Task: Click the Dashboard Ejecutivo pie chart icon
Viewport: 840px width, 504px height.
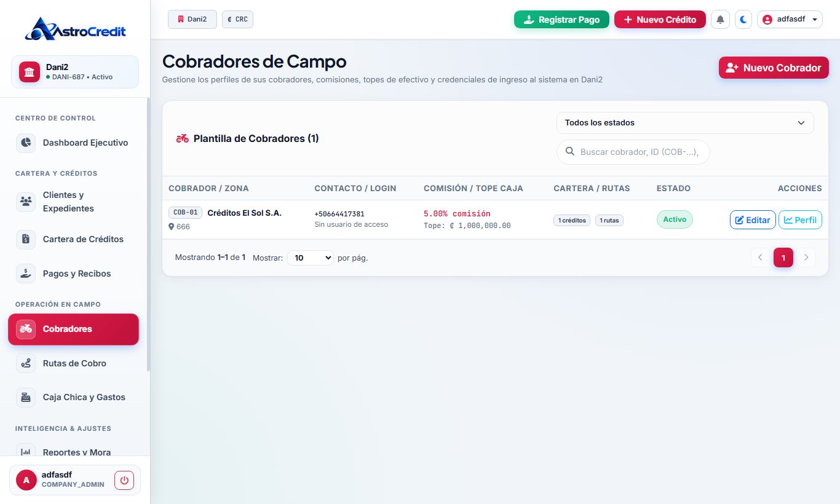Action: tap(26, 143)
